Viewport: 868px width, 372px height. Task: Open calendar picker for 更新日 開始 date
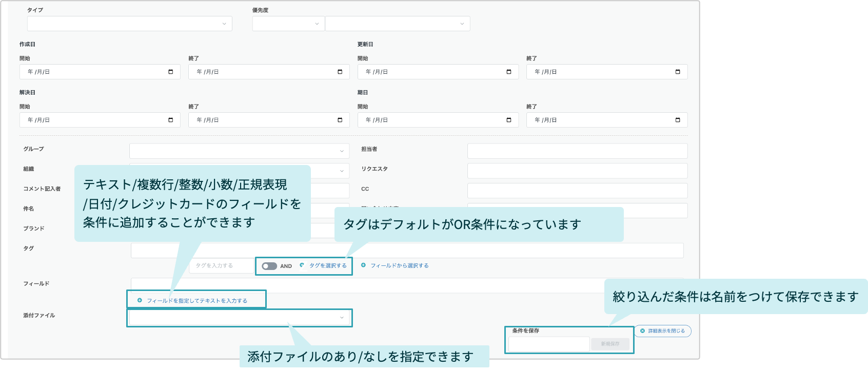click(x=509, y=72)
